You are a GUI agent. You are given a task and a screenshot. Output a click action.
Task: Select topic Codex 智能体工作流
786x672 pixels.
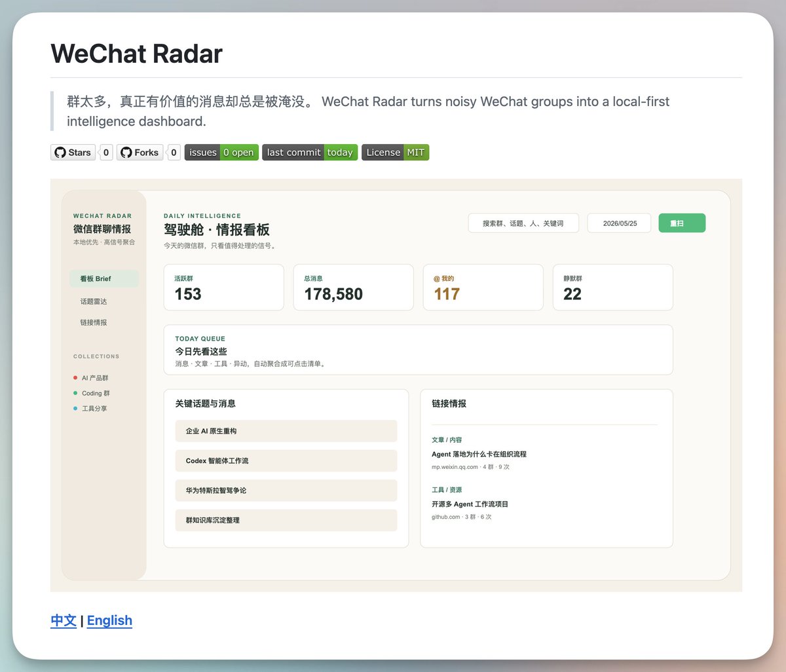(x=286, y=460)
